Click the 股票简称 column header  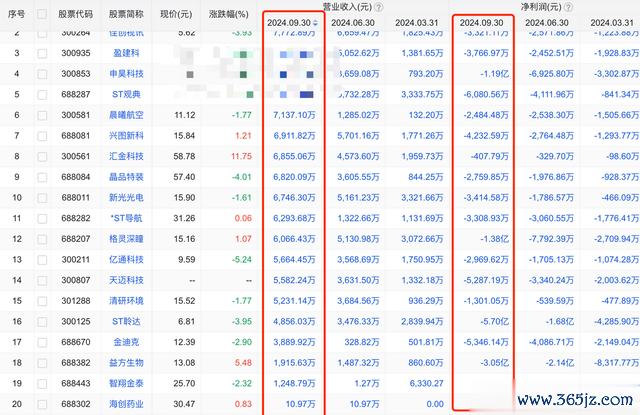click(x=126, y=14)
